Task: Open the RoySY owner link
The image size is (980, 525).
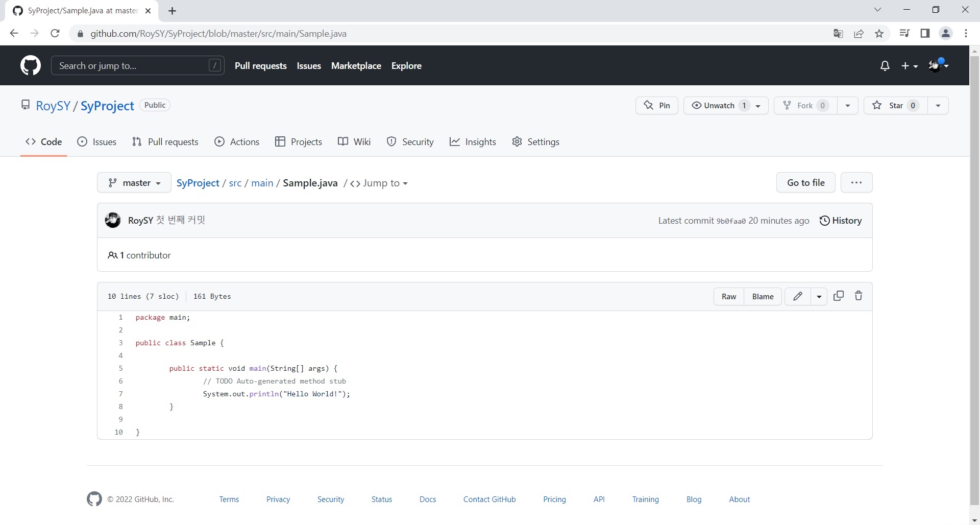Action: pyautogui.click(x=53, y=106)
